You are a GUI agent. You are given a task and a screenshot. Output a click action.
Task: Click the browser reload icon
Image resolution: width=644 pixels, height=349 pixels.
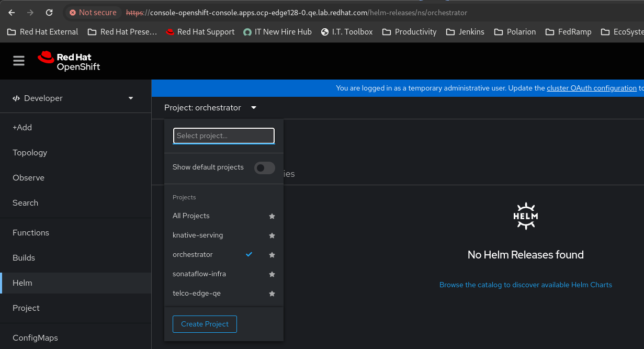[49, 13]
